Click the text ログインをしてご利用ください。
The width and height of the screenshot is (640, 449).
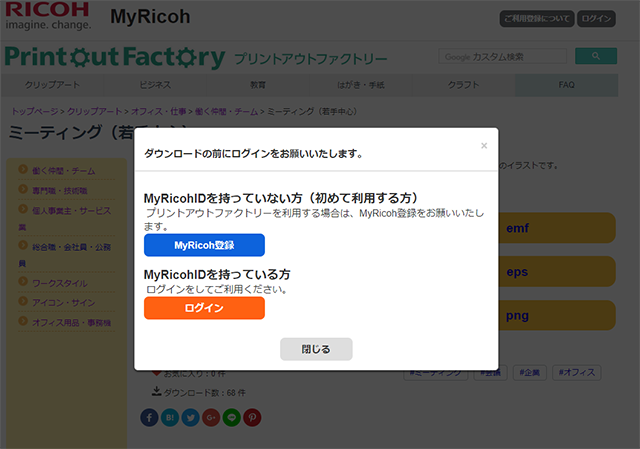217,289
